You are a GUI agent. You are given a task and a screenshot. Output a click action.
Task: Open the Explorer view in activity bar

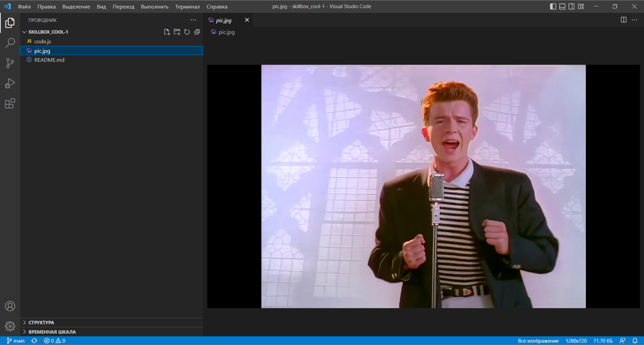[10, 23]
